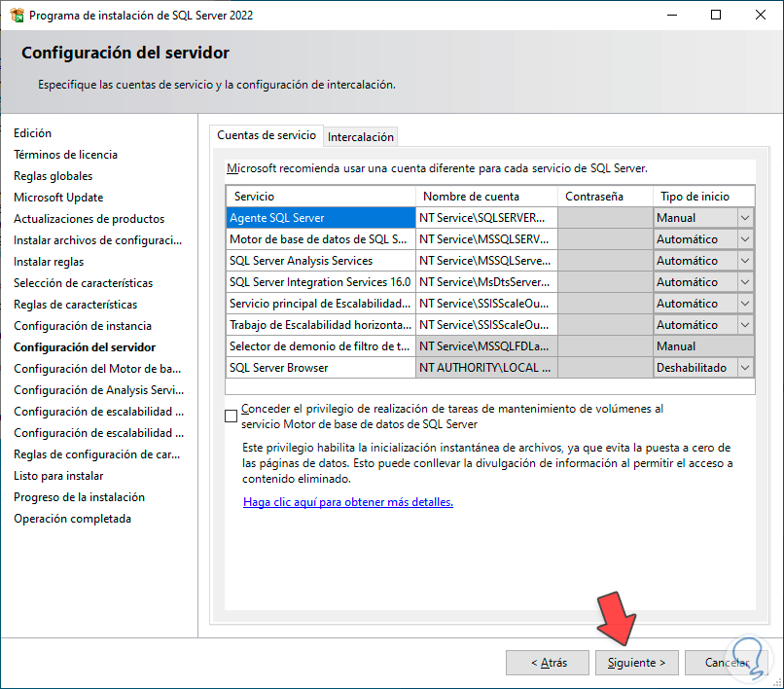Open startup type dropdown for SQL Server Browser
This screenshot has height=689, width=784.
[x=744, y=368]
